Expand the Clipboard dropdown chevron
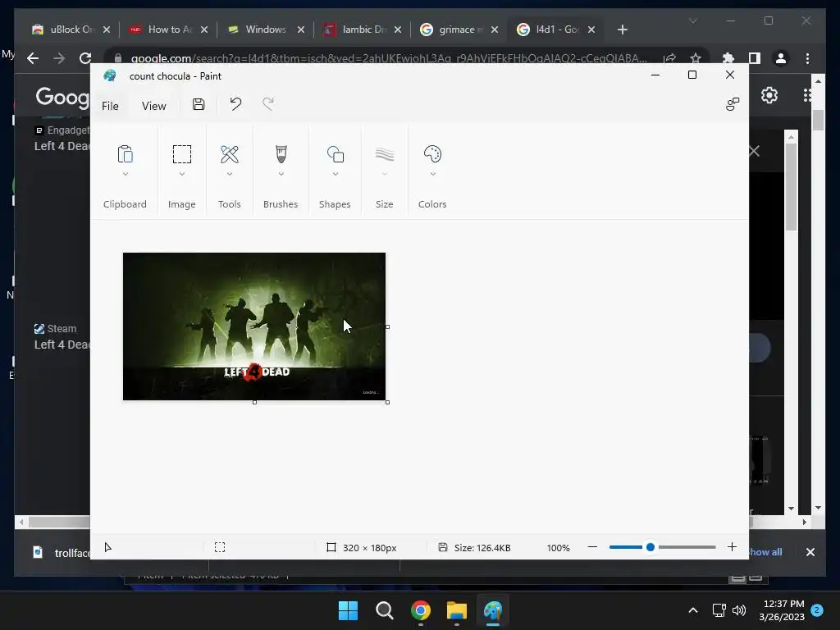 point(125,174)
